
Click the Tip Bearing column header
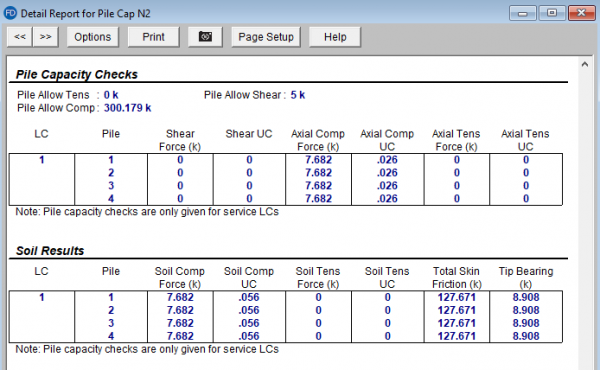(526, 277)
